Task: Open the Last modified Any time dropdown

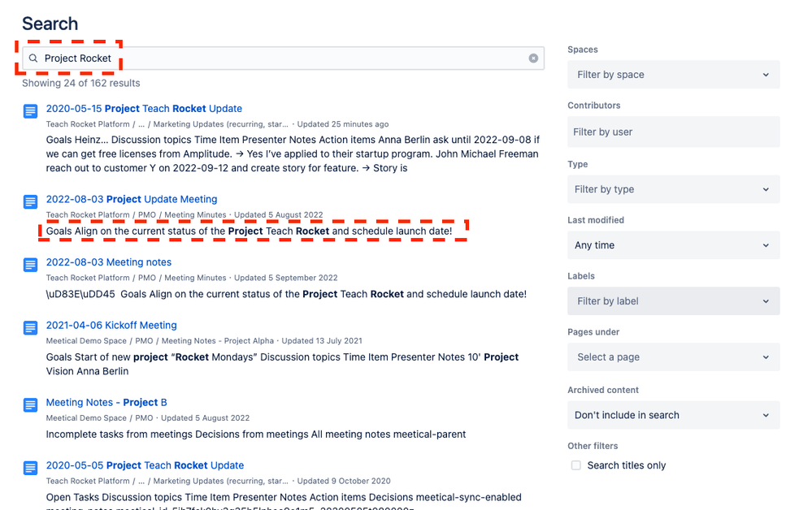Action: pos(673,244)
